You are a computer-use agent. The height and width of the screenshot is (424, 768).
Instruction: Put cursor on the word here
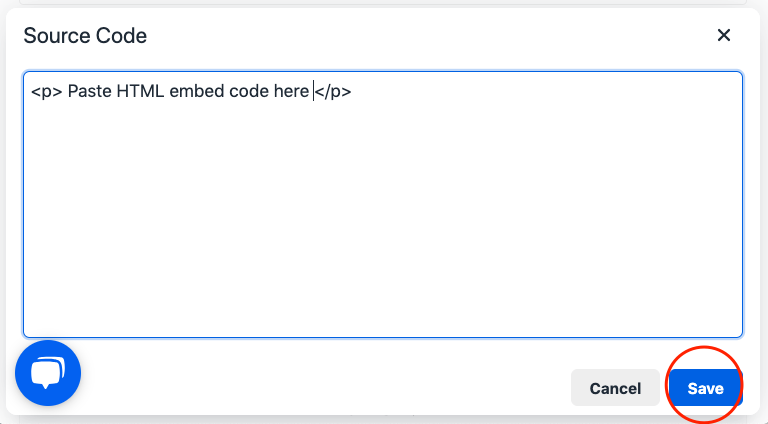[x=291, y=91]
